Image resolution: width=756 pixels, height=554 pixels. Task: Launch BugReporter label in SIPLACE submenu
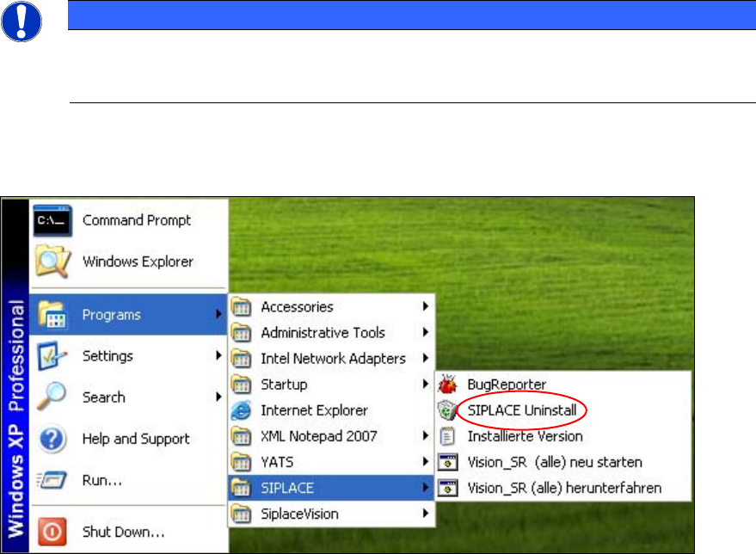pos(507,385)
